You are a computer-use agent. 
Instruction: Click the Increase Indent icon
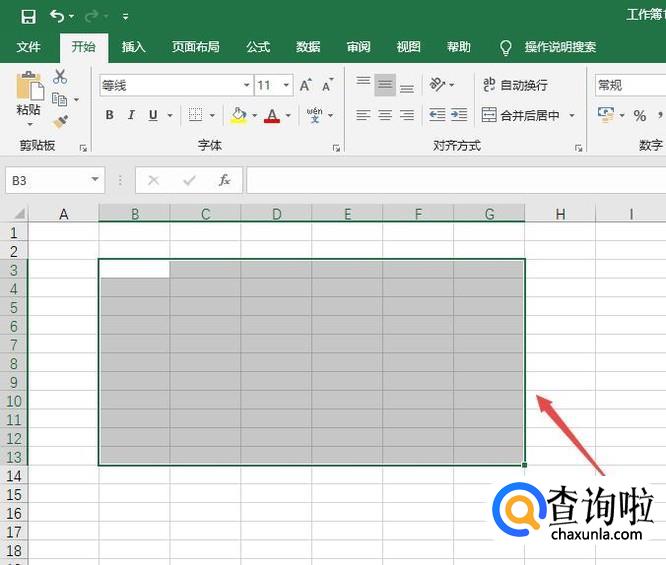tap(459, 115)
